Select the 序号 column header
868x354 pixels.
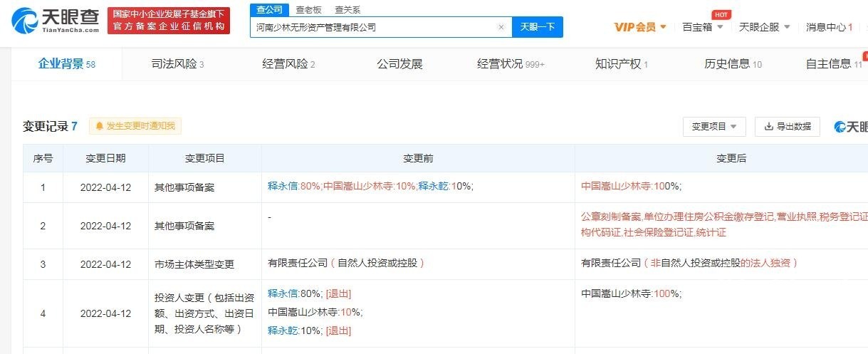[43, 158]
